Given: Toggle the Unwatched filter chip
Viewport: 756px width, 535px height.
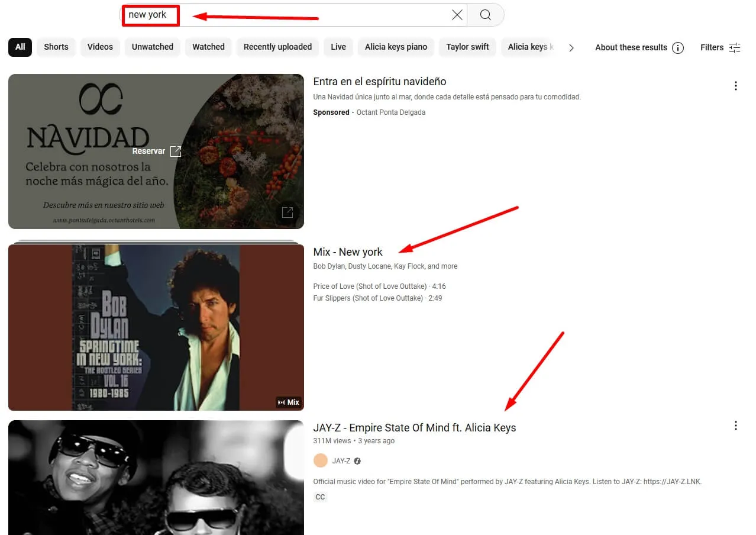Looking at the screenshot, I should [x=153, y=47].
